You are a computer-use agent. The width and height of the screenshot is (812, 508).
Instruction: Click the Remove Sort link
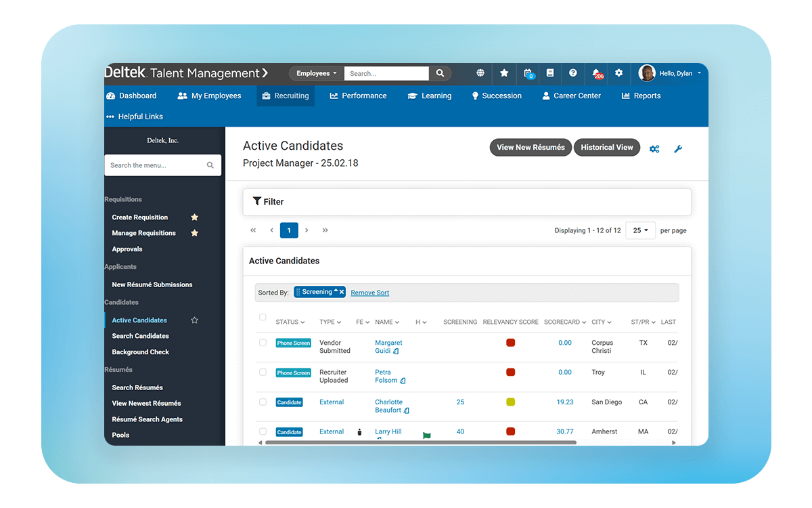pos(369,293)
